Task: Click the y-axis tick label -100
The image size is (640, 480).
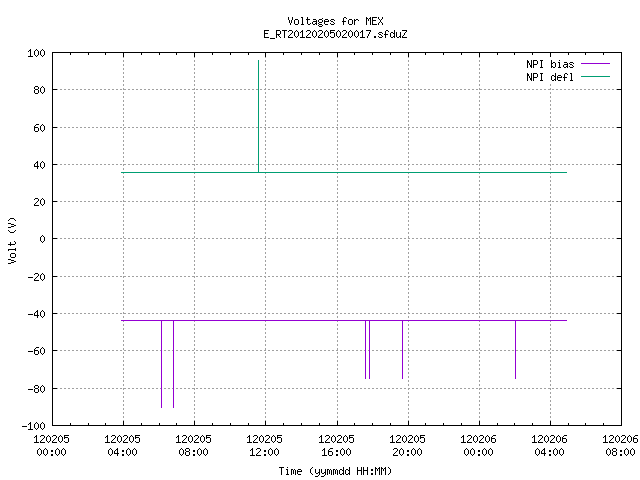Action: pos(33,426)
